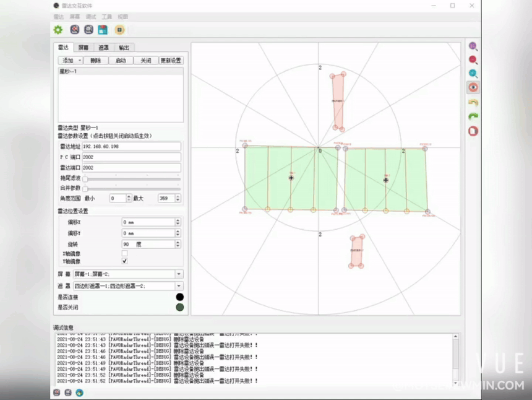Click the green gear settings icon
532x400 pixels.
[58, 30]
